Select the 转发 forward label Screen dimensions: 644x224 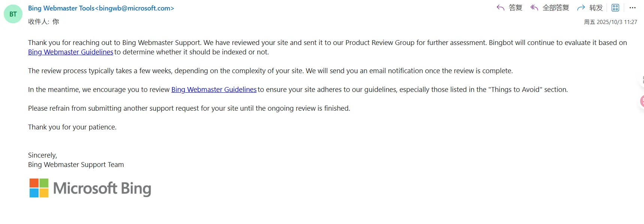(x=596, y=8)
